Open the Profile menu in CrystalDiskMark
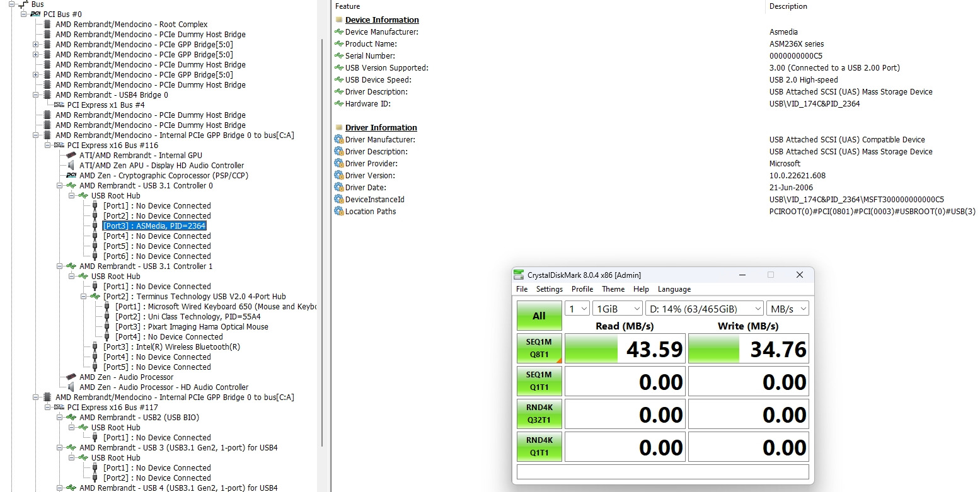The image size is (980, 492). coord(582,289)
